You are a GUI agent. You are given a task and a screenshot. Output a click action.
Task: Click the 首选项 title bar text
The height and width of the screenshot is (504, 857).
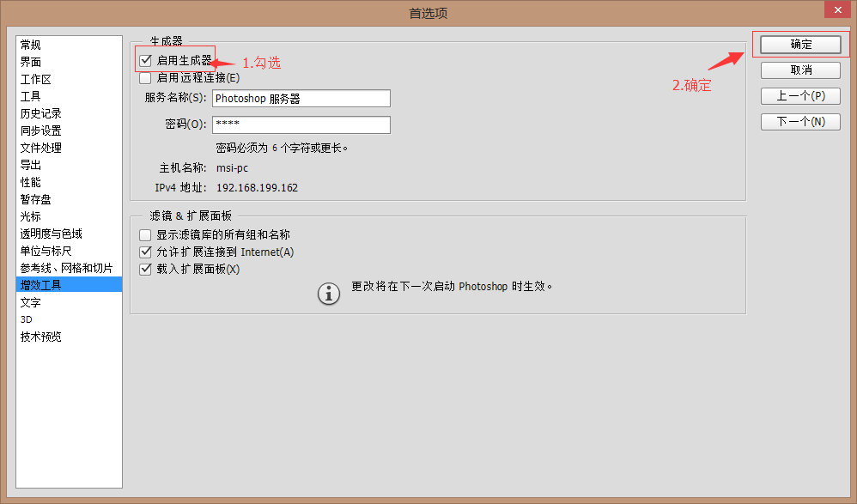pos(428,13)
